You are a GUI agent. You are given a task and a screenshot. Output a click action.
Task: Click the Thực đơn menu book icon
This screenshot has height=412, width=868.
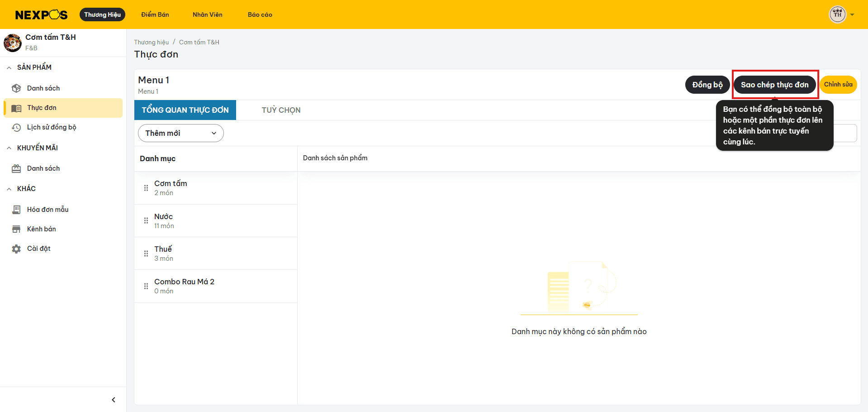coord(16,108)
